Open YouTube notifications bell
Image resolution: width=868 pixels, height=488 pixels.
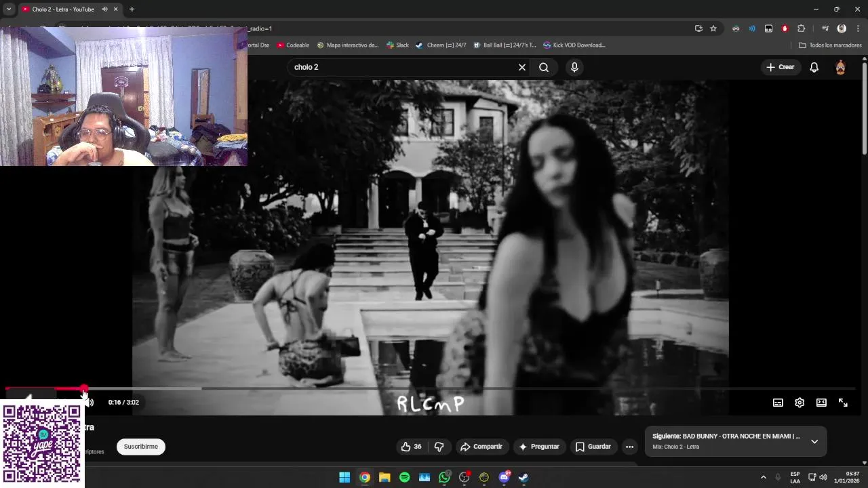point(814,67)
